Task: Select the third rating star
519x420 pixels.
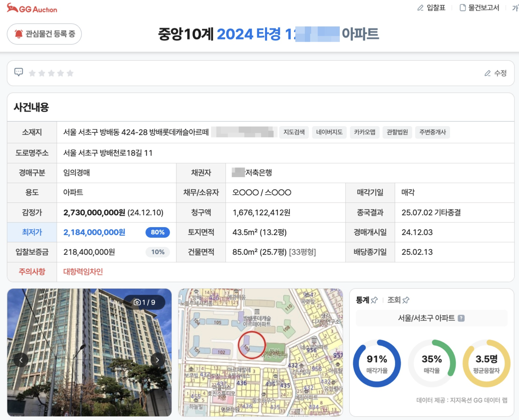Action: pos(51,73)
